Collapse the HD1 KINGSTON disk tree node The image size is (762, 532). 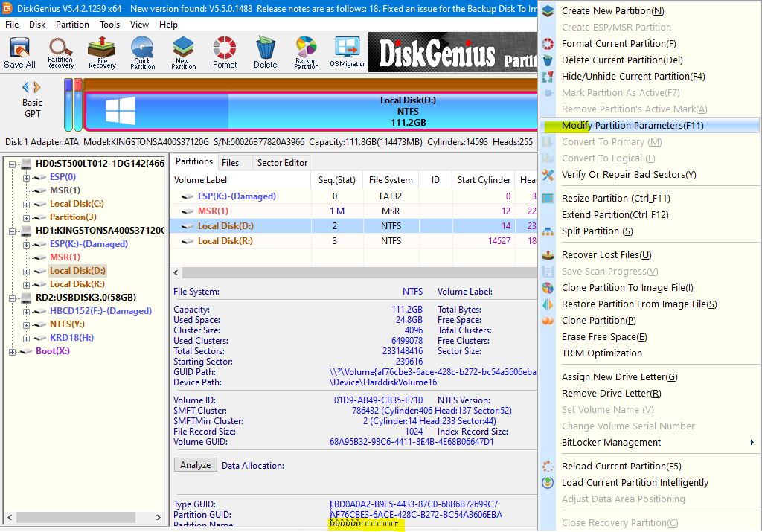click(13, 231)
